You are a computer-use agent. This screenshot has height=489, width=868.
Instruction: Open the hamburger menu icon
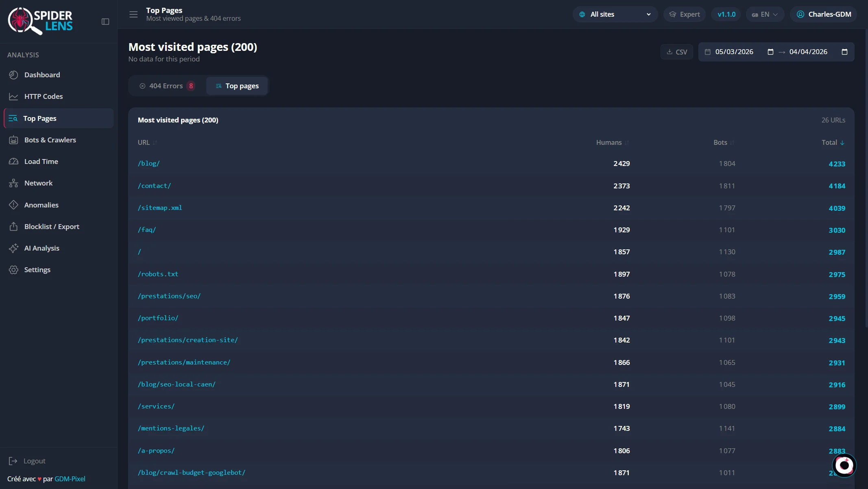pyautogui.click(x=133, y=15)
